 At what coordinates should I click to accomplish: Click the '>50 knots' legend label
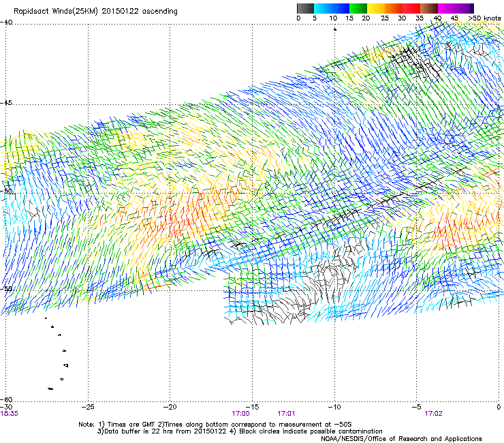[x=484, y=18]
